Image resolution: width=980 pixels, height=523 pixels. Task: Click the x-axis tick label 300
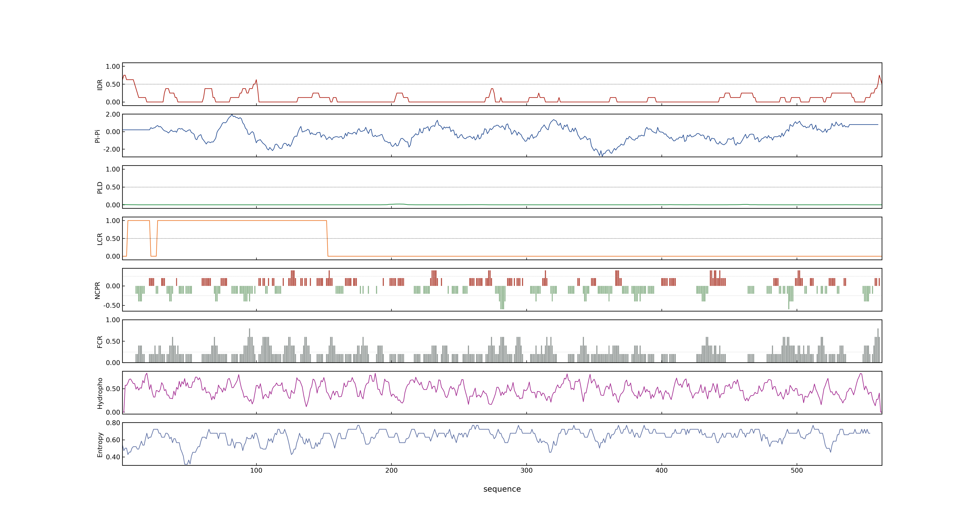[x=527, y=470]
